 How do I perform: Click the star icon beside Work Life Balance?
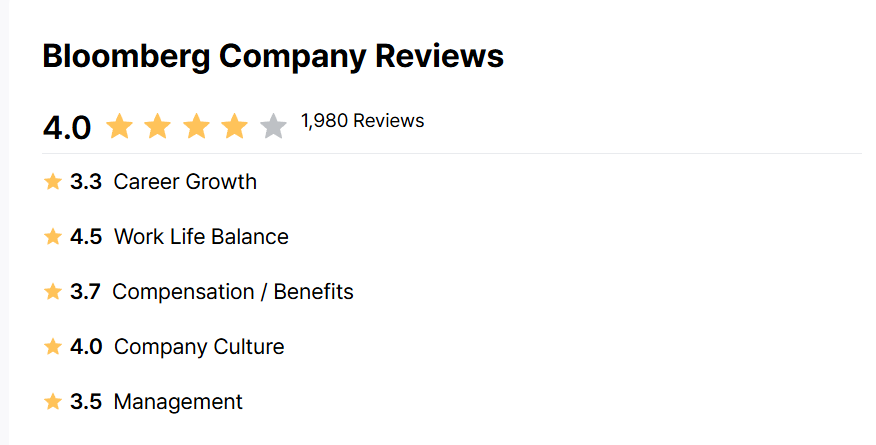[53, 236]
